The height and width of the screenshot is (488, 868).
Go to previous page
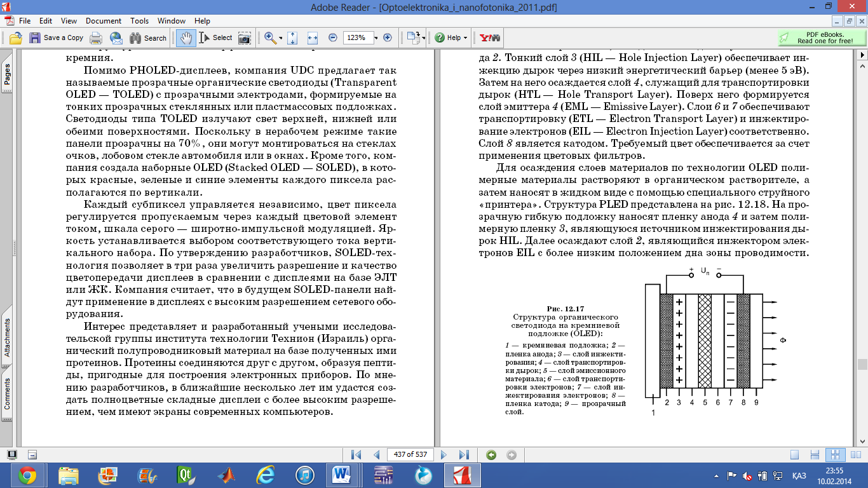(376, 455)
